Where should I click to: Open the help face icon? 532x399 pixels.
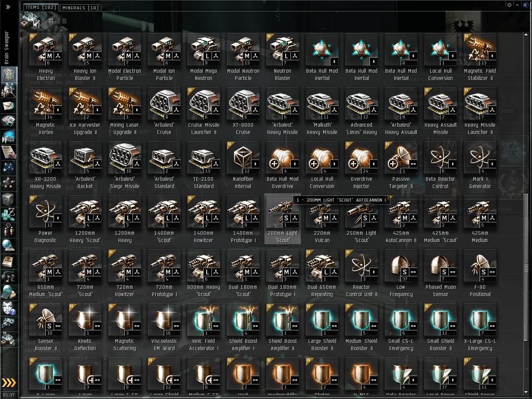click(x=8, y=308)
